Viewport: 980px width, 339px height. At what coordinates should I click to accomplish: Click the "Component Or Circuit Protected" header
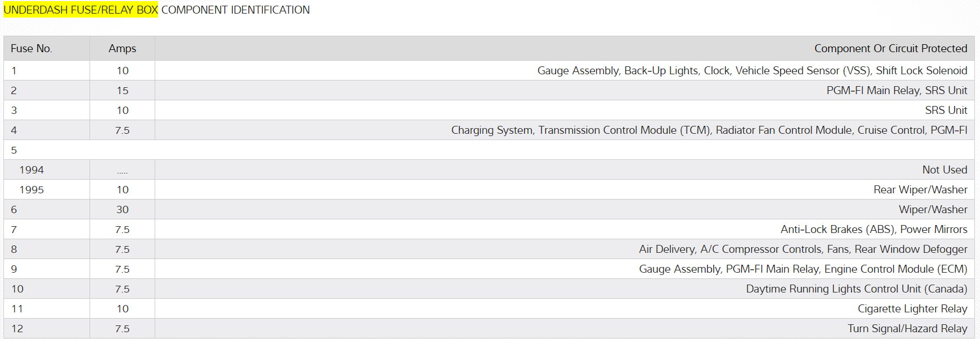[890, 49]
